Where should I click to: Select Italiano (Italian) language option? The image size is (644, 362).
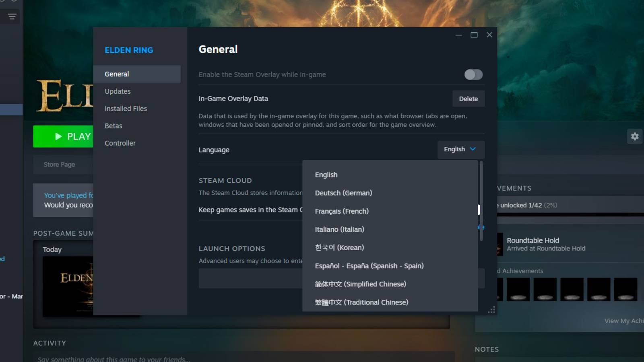339,229
